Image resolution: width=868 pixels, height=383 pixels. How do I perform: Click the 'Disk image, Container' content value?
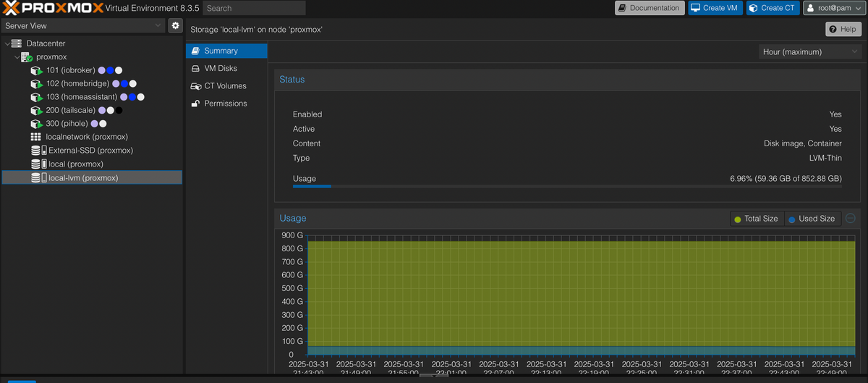[x=803, y=143]
